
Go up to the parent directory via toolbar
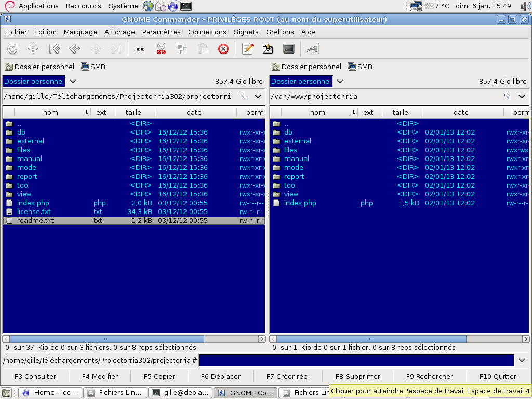pos(33,49)
